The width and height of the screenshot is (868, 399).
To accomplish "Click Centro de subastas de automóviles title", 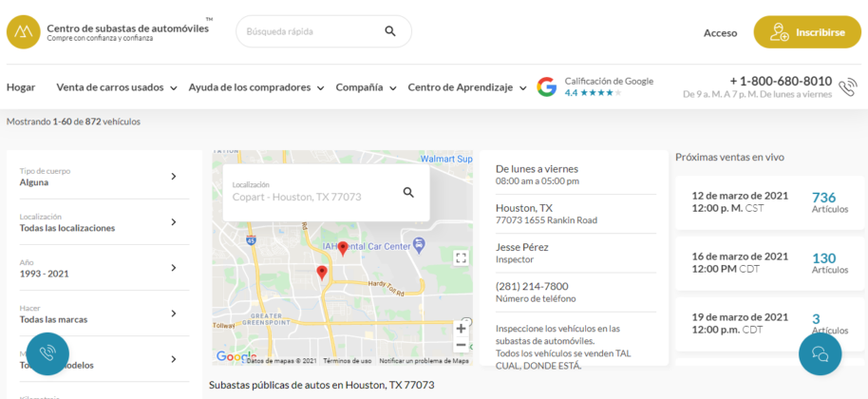I will [x=128, y=28].
